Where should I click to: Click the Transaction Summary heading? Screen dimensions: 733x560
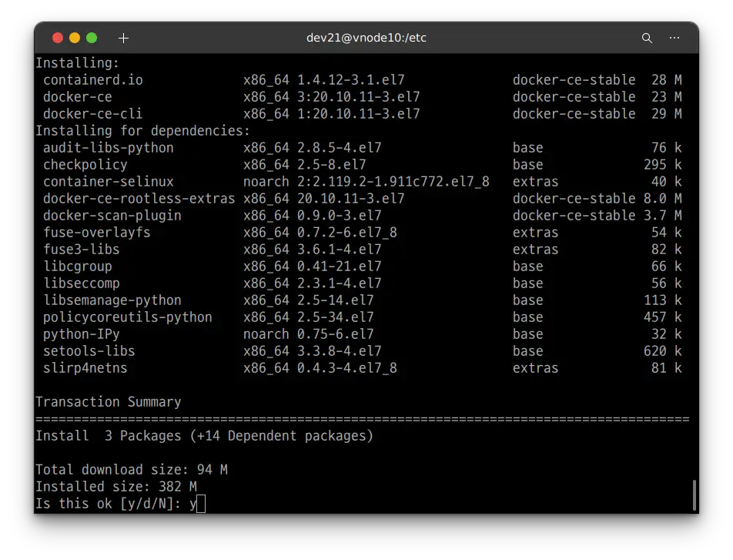tap(109, 402)
